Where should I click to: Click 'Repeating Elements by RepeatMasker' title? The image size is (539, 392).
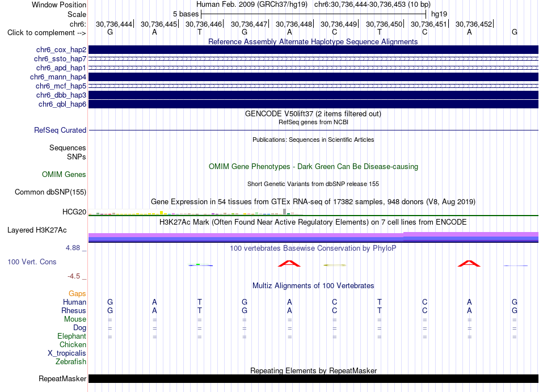[x=313, y=370]
